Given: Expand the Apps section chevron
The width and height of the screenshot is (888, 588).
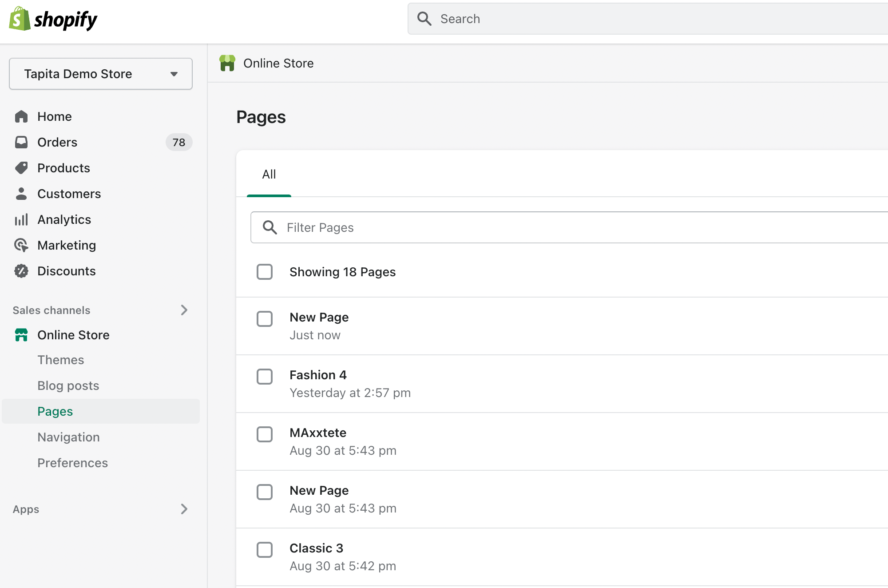Looking at the screenshot, I should tap(184, 509).
